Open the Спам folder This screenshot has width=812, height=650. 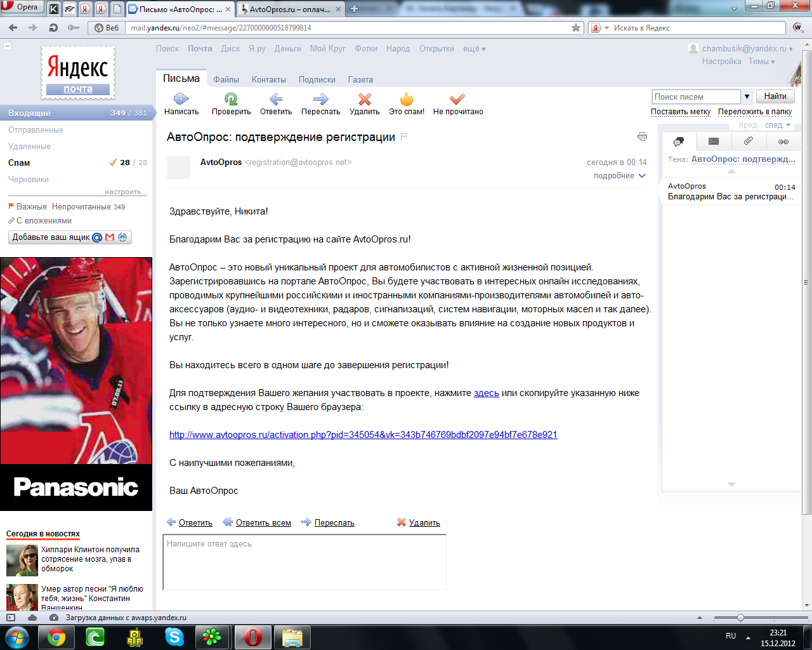point(19,162)
